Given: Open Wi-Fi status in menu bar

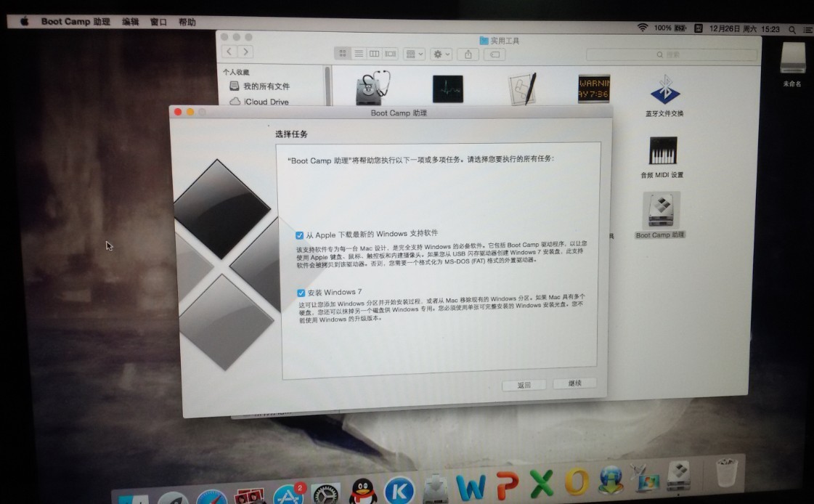Looking at the screenshot, I should (643, 28).
